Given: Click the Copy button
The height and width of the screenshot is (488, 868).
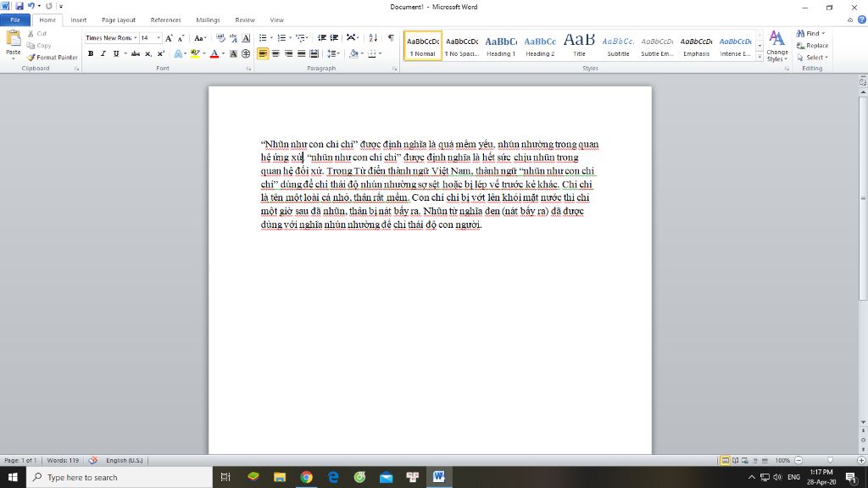Looking at the screenshot, I should (x=39, y=46).
